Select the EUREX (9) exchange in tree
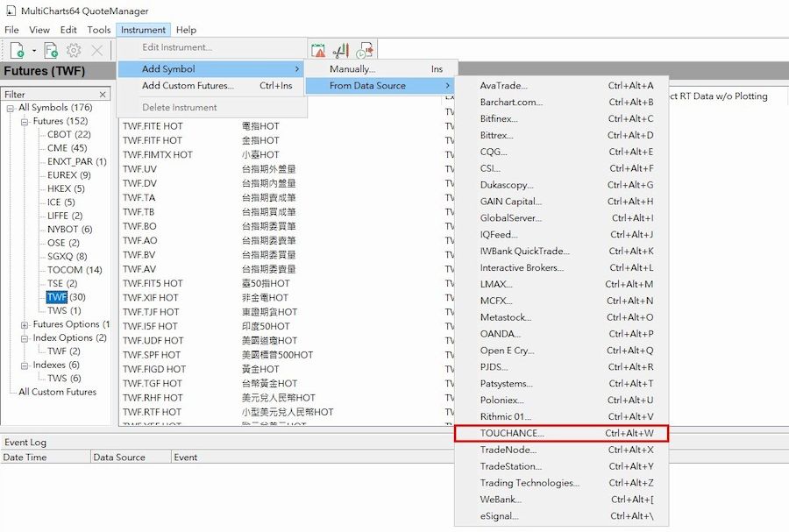This screenshot has width=789, height=532. [x=69, y=175]
